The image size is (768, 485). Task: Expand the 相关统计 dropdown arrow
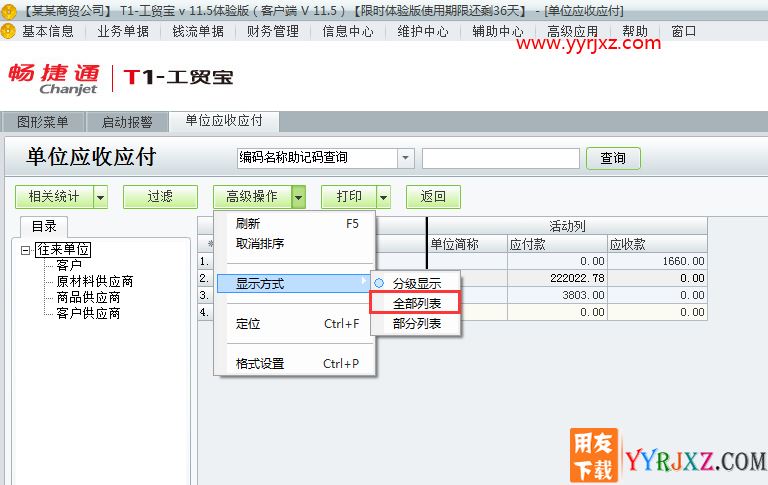coord(100,197)
